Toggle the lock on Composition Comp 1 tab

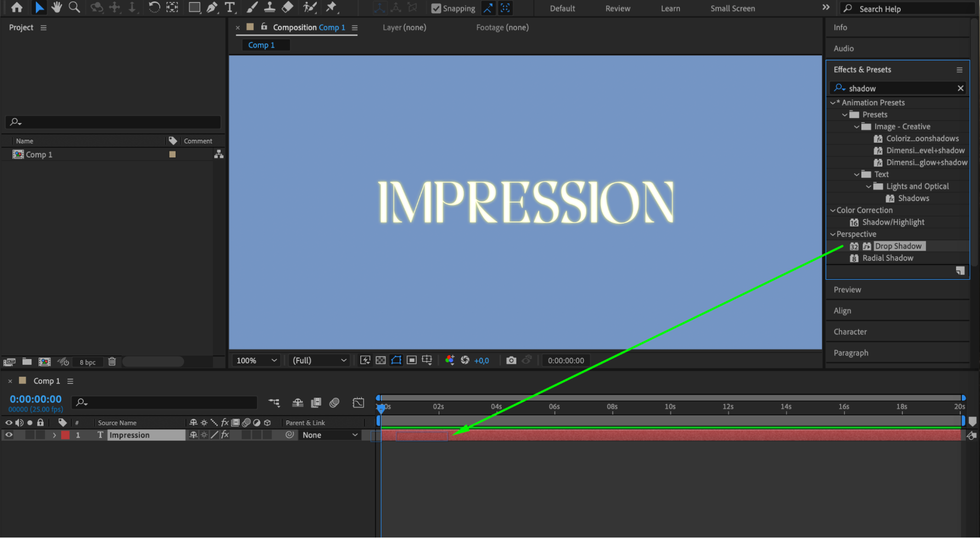(264, 27)
